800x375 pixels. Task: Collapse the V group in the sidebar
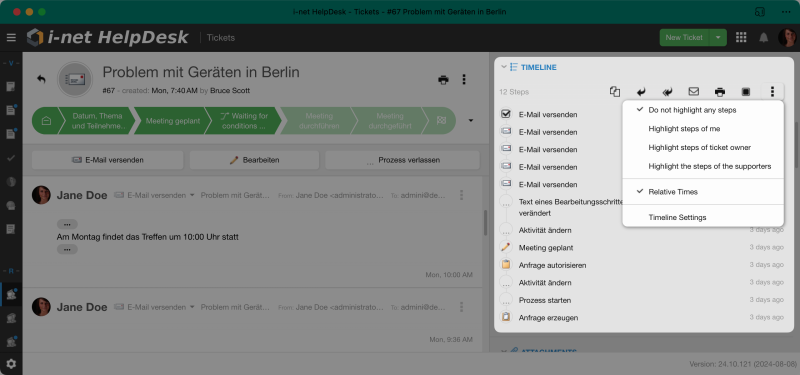(x=11, y=63)
